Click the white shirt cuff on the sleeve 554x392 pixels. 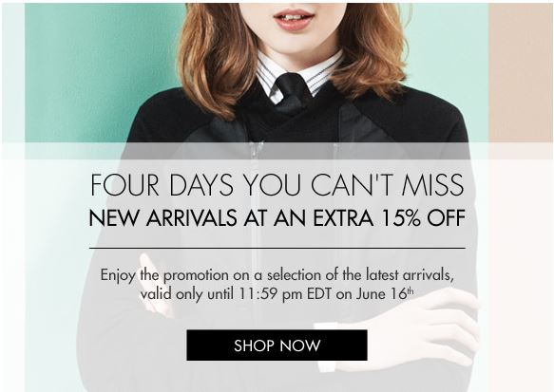click(324, 347)
